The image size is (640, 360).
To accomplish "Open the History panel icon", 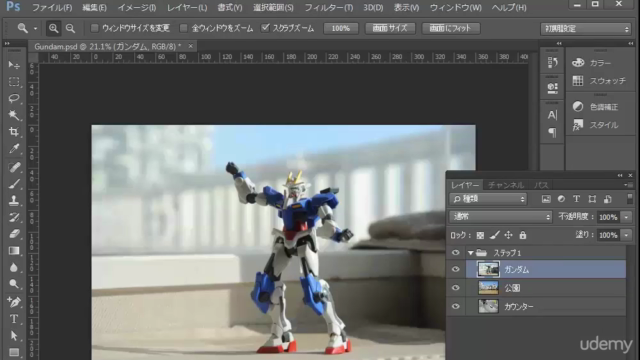I will (x=552, y=62).
